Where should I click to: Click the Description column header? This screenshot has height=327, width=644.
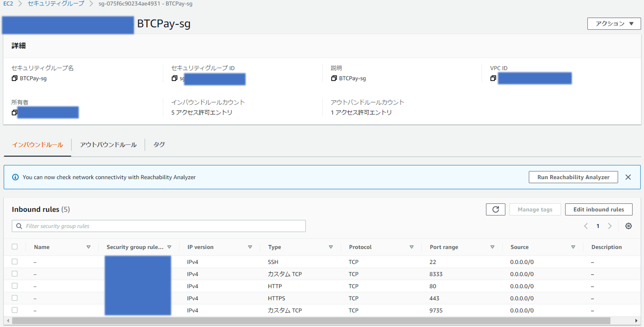(x=606, y=247)
